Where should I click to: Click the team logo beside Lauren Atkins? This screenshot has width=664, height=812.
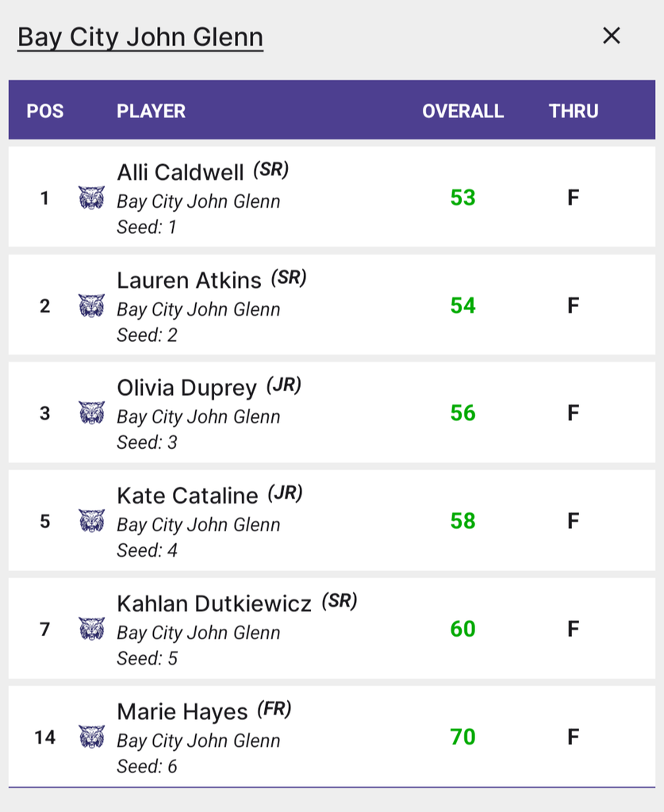[x=92, y=305]
